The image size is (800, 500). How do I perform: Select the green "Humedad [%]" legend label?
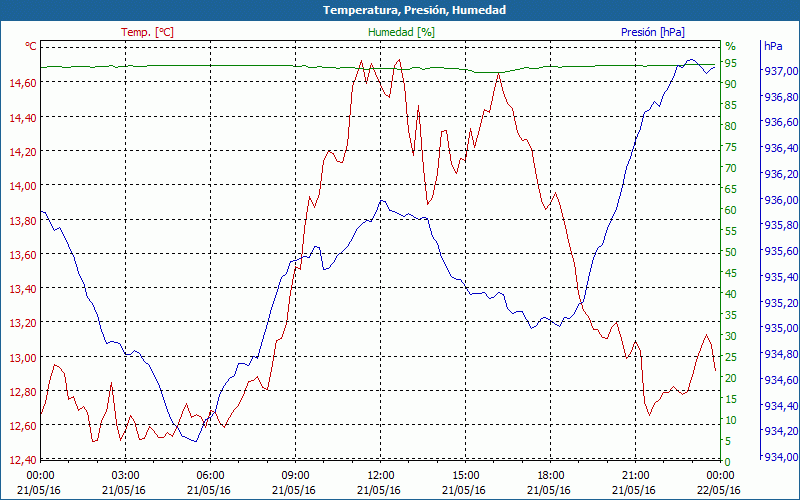(x=402, y=32)
